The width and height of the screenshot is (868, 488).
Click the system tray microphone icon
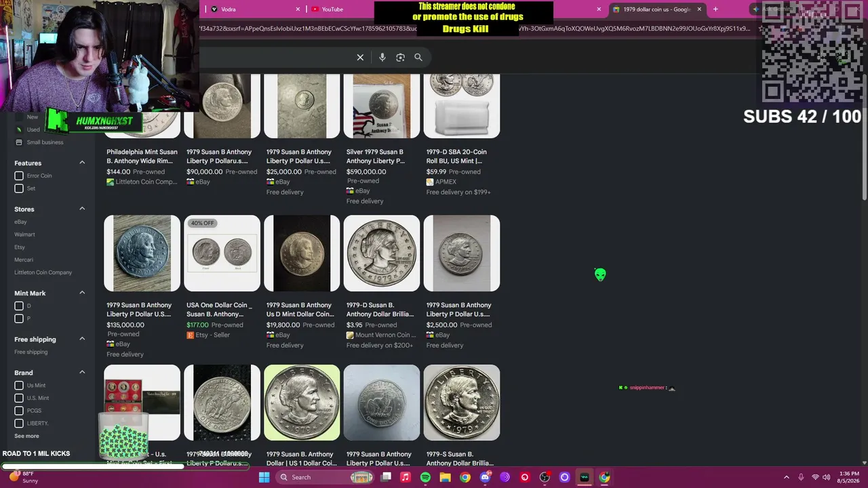tap(801, 477)
